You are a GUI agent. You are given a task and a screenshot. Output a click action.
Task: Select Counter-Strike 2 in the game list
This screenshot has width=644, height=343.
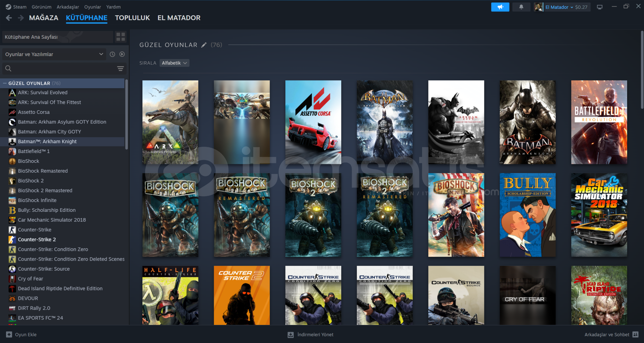click(37, 239)
